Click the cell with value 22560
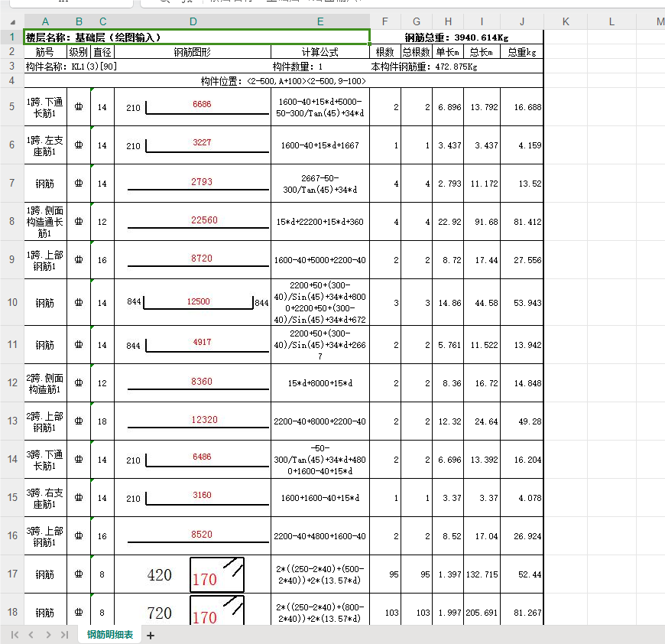 pos(193,222)
